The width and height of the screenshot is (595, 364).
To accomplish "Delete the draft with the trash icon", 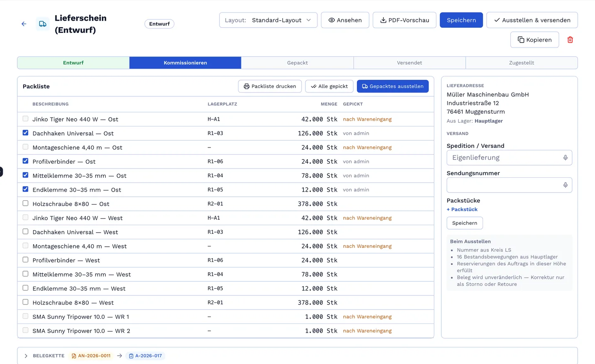I will pos(570,40).
